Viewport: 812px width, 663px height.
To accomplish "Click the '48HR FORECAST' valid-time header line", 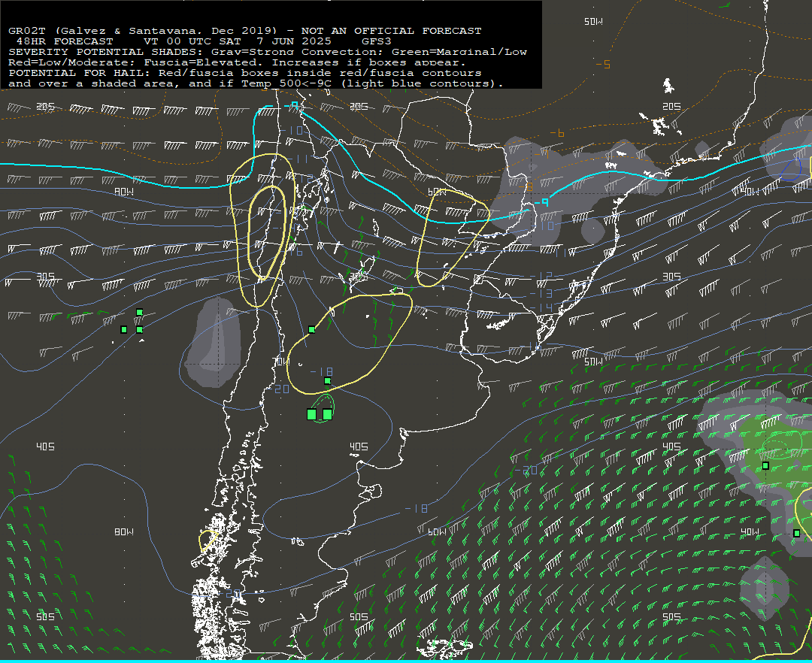I will (x=204, y=41).
